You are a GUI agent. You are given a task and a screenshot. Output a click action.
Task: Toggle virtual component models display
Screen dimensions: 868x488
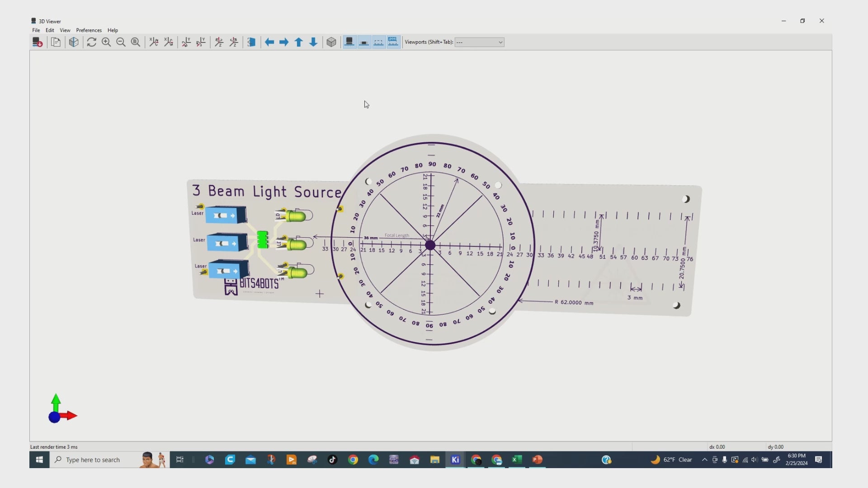point(378,42)
